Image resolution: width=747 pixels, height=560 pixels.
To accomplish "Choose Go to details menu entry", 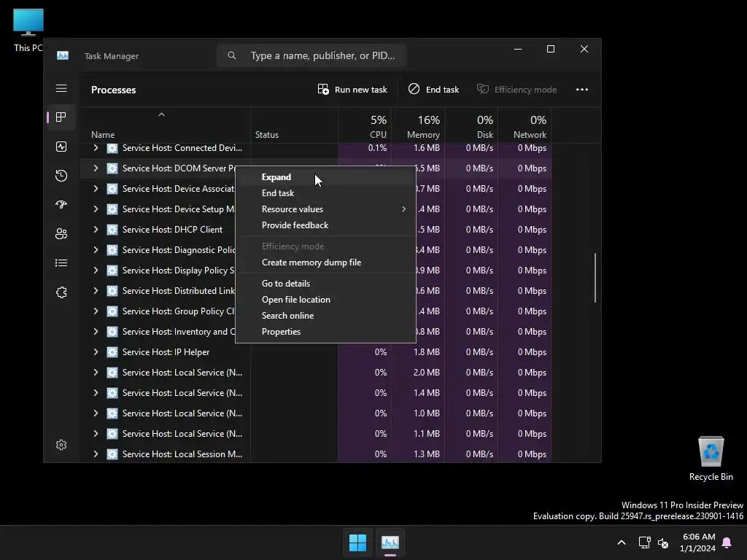I will 325,284.
